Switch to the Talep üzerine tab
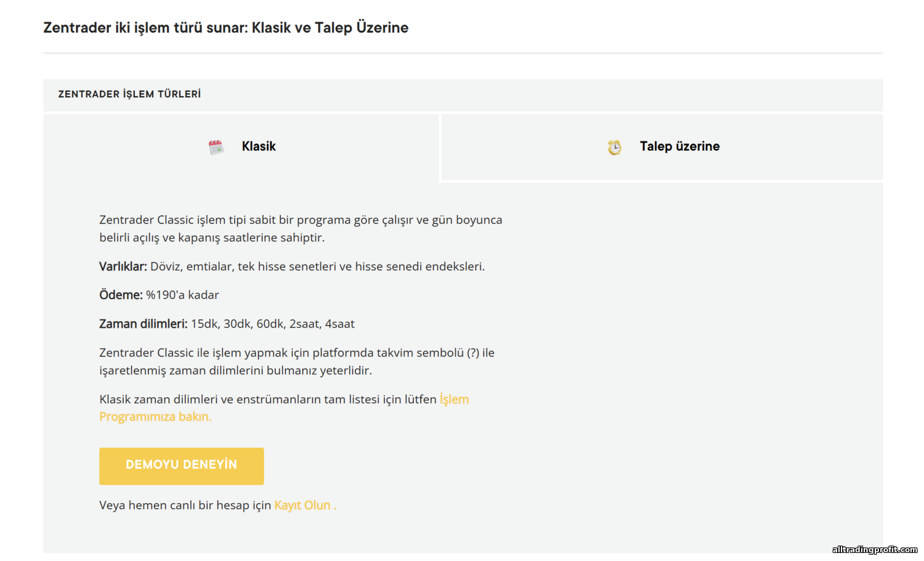 [x=663, y=147]
